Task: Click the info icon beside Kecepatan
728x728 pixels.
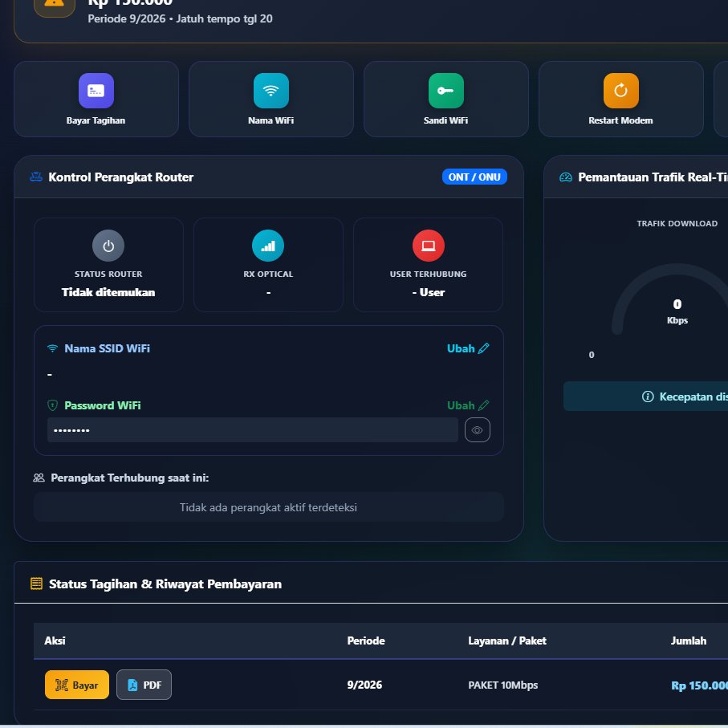Action: 648,397
